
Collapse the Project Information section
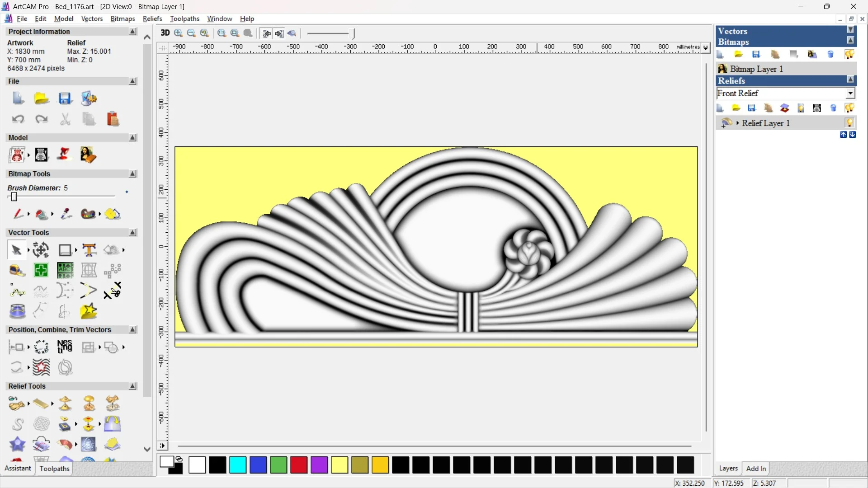(132, 32)
